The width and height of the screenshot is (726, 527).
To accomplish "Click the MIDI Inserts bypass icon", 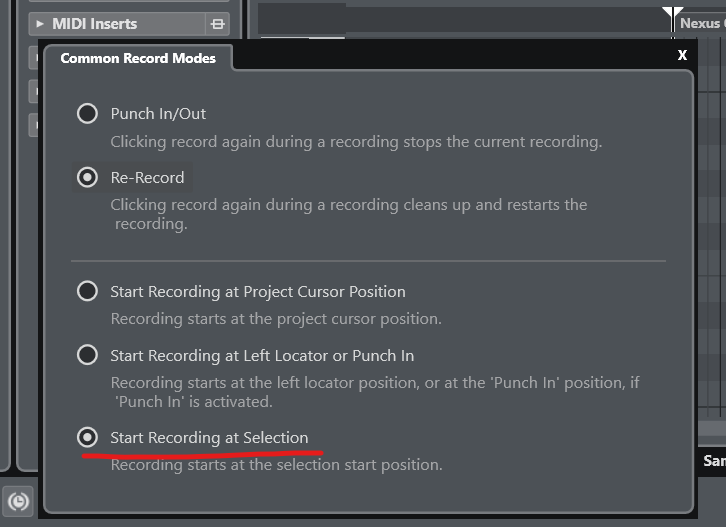I will coord(217,24).
